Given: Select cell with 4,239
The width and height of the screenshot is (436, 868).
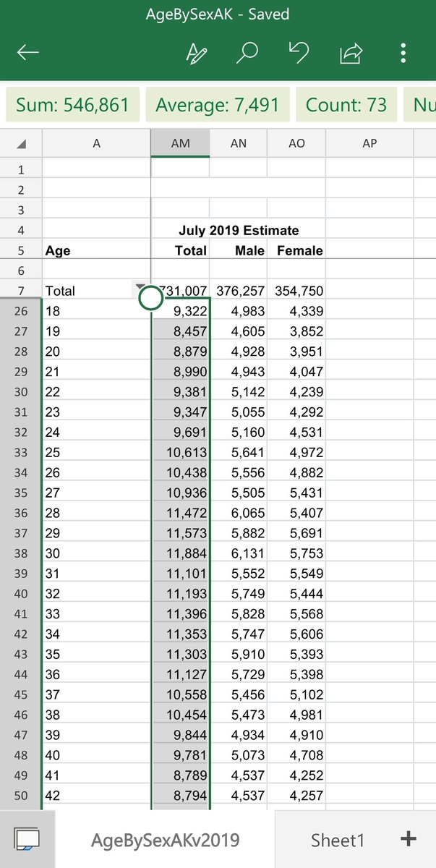Looking at the screenshot, I should coord(296,392).
